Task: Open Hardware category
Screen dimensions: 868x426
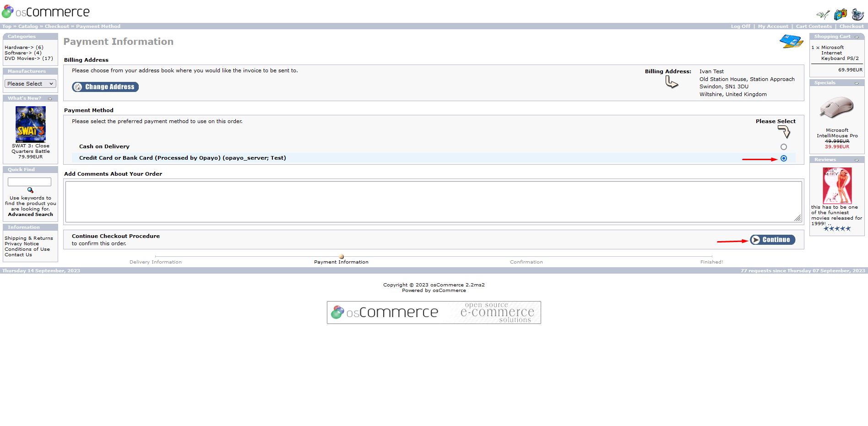Action: (19, 48)
